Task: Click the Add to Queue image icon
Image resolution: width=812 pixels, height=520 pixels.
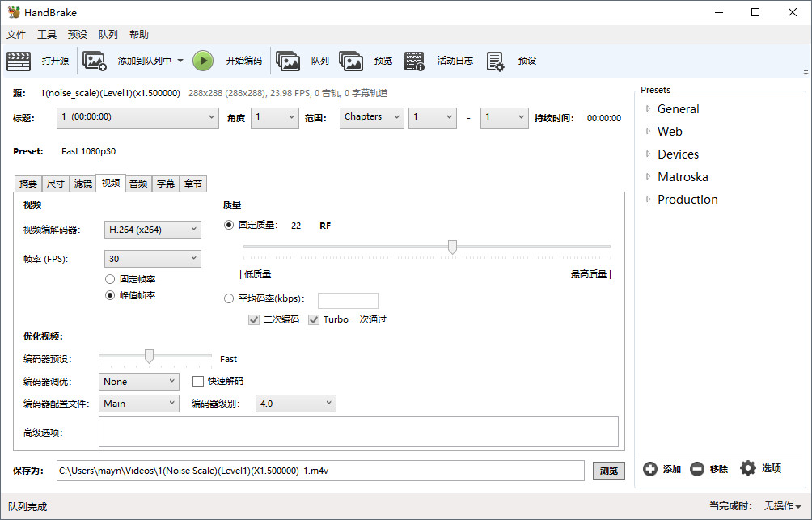Action: 95,61
